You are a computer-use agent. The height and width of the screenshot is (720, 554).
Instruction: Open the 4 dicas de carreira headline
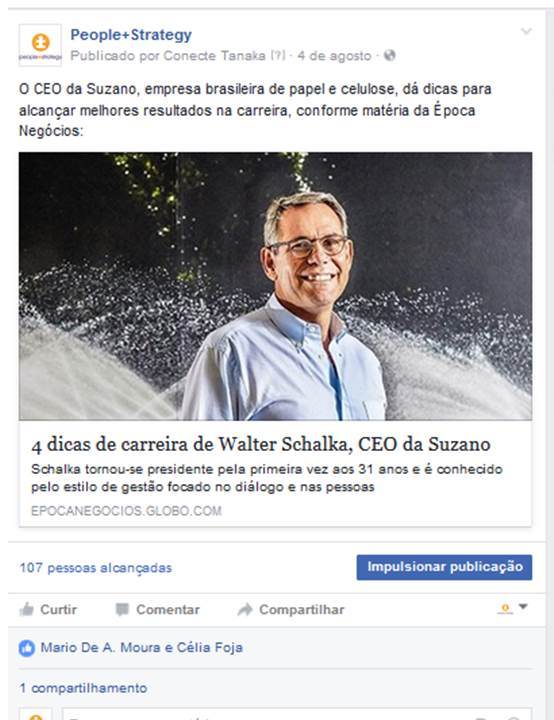[260, 444]
